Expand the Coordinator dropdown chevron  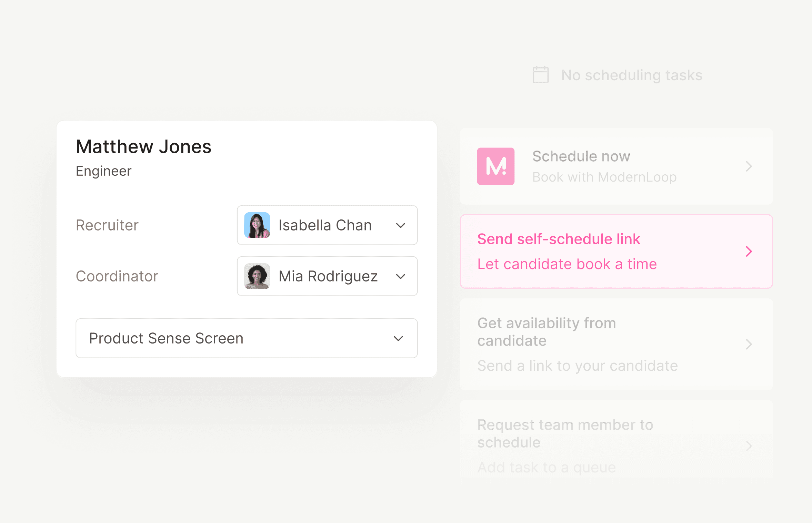(x=400, y=277)
